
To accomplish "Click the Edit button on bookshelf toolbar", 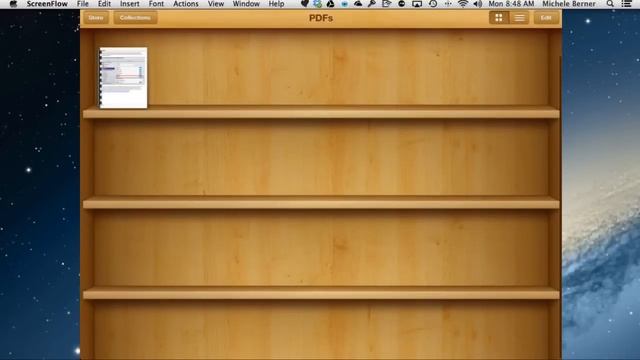I will (546, 18).
